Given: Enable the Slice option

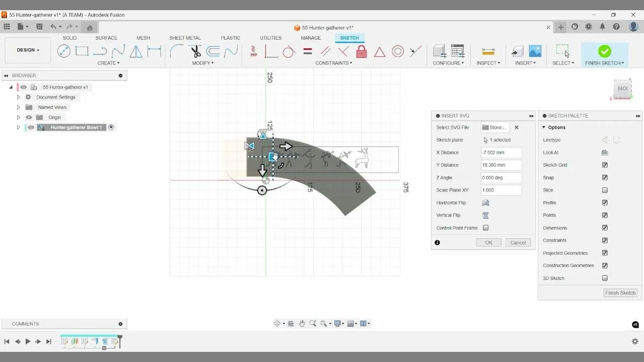Looking at the screenshot, I should [605, 190].
